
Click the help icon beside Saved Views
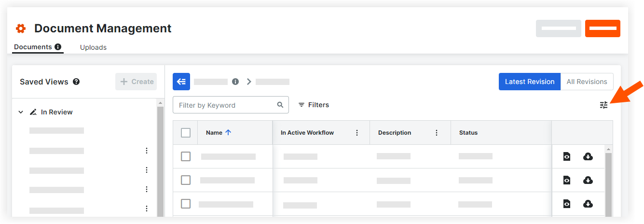click(x=76, y=82)
